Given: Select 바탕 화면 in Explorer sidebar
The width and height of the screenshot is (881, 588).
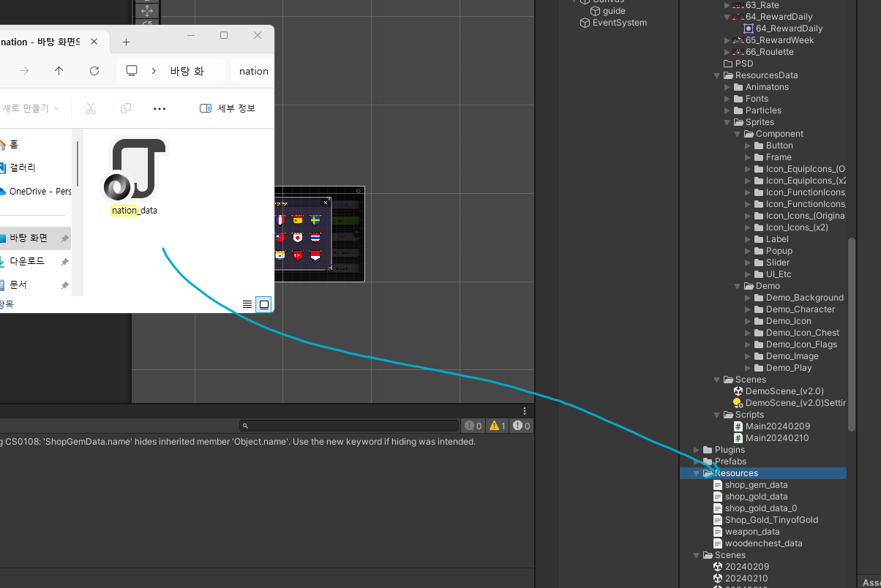Looking at the screenshot, I should [35, 238].
